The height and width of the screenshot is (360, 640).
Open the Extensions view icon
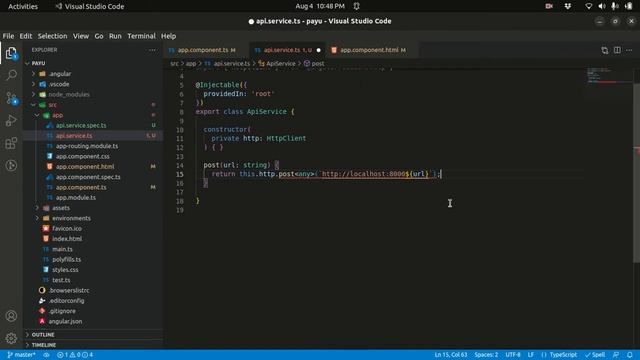11,143
